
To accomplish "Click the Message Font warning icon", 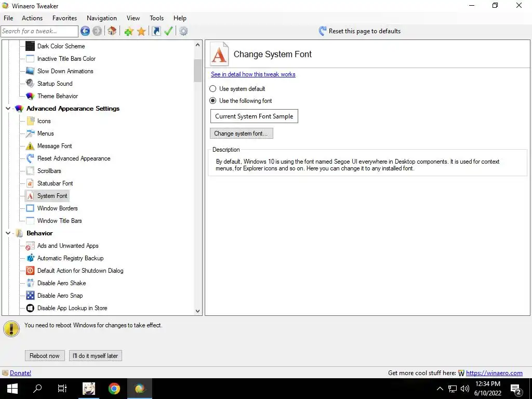I will [x=30, y=146].
